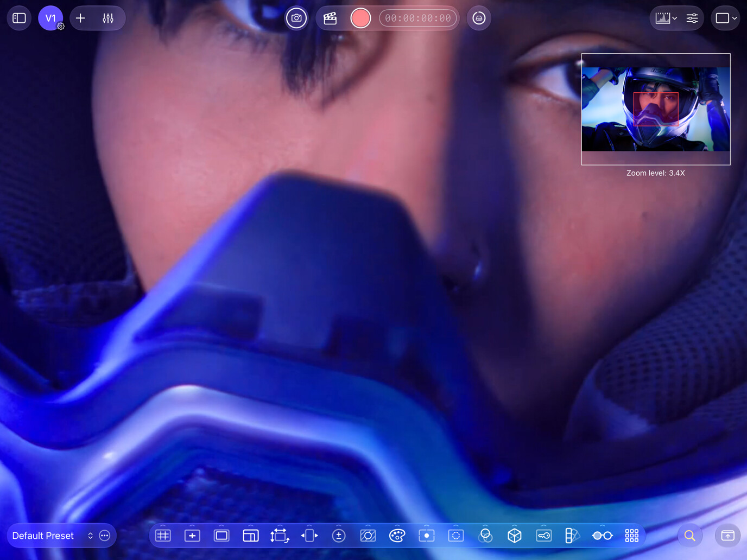The image size is (747, 560).
Task: Open the key icon tool
Action: click(x=544, y=536)
